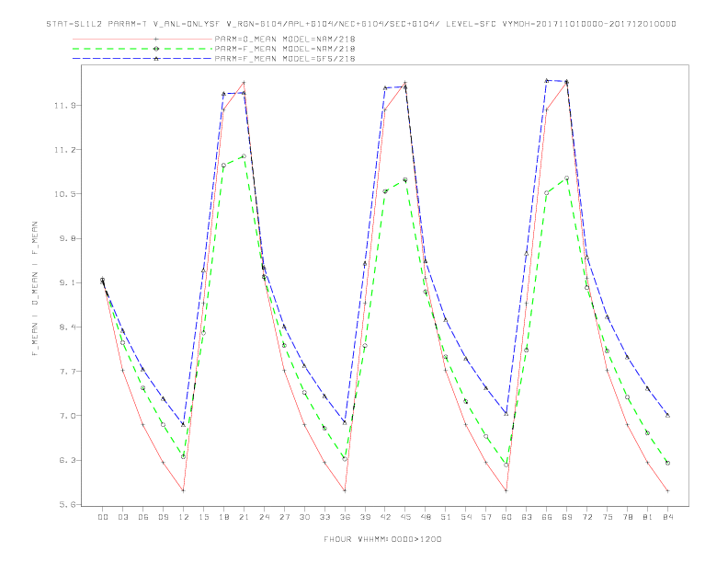Screen dimensions: 728x563
Task: Click x-axis tick label 78
Action: point(628,517)
